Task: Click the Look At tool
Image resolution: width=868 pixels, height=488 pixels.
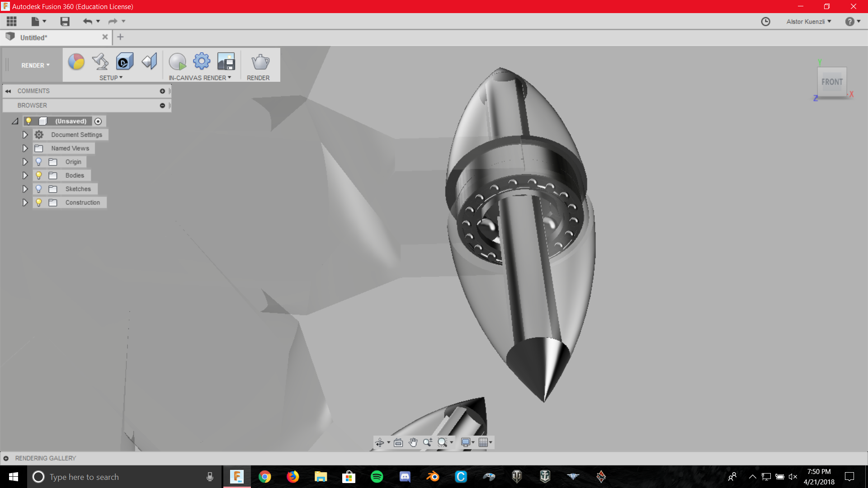Action: coord(398,442)
